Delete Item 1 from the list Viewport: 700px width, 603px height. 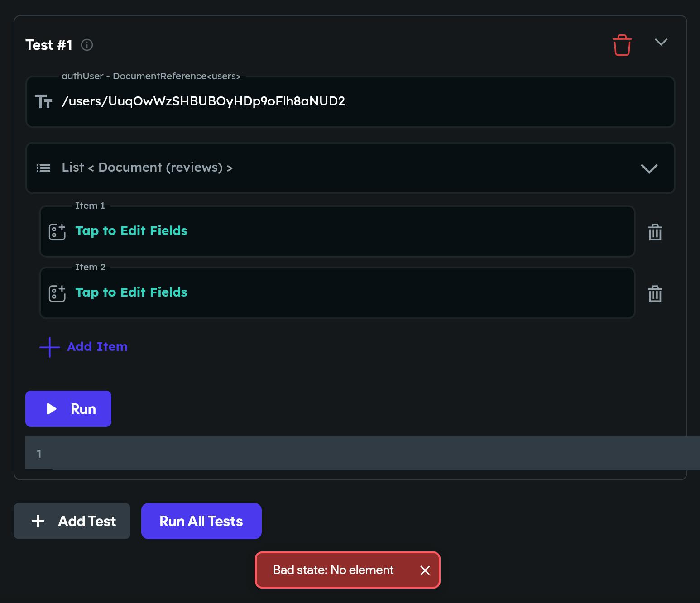pos(655,232)
